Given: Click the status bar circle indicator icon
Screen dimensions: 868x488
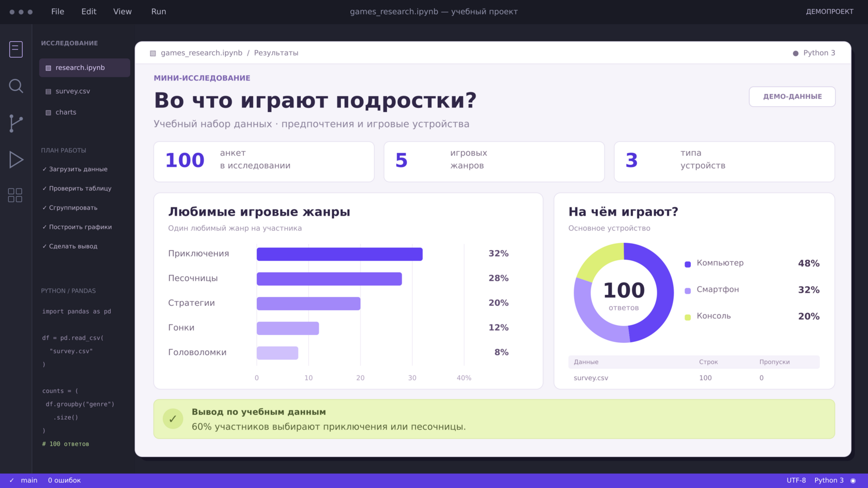Looking at the screenshot, I should click(853, 480).
